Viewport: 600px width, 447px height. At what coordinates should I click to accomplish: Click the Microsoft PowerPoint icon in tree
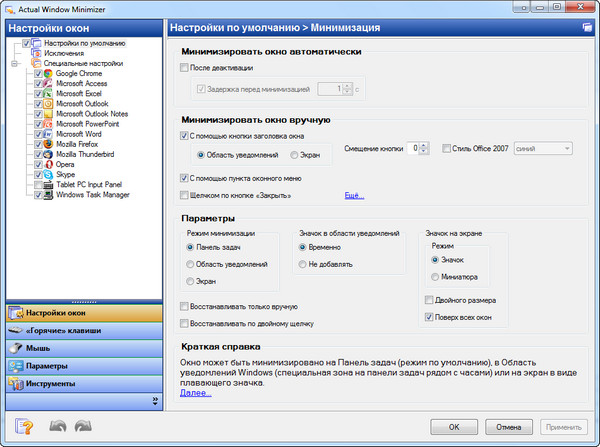click(48, 124)
